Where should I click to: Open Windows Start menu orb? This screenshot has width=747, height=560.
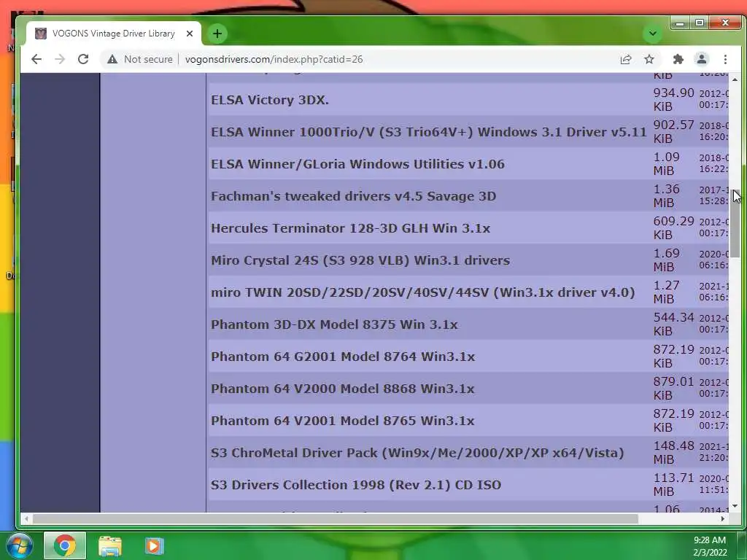point(19,545)
